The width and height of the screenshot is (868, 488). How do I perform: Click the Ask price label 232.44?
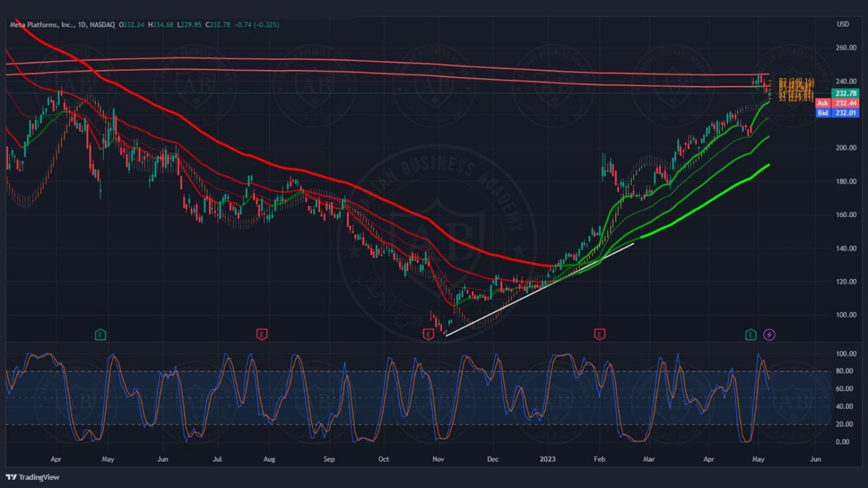click(837, 103)
